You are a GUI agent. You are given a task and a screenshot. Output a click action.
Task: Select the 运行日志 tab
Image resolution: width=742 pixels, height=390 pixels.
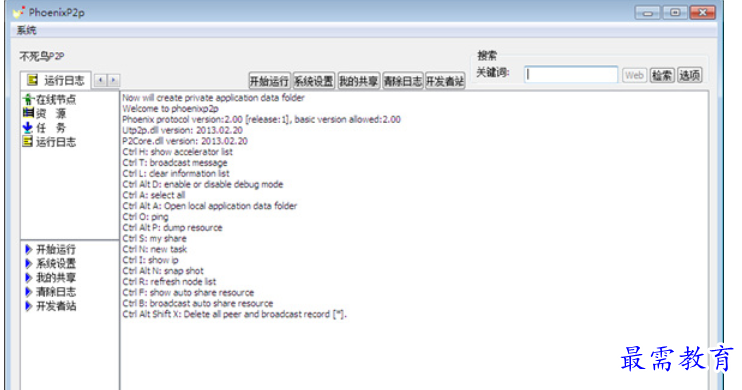56,80
